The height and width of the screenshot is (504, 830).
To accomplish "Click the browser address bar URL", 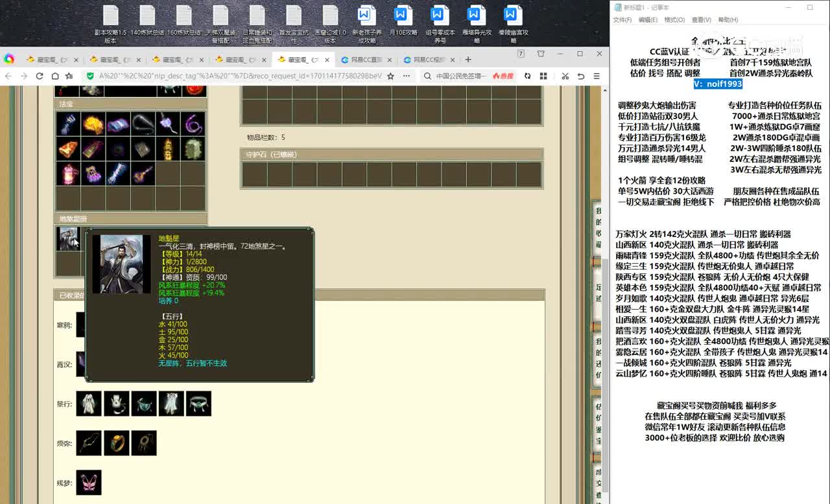I will pyautogui.click(x=240, y=76).
